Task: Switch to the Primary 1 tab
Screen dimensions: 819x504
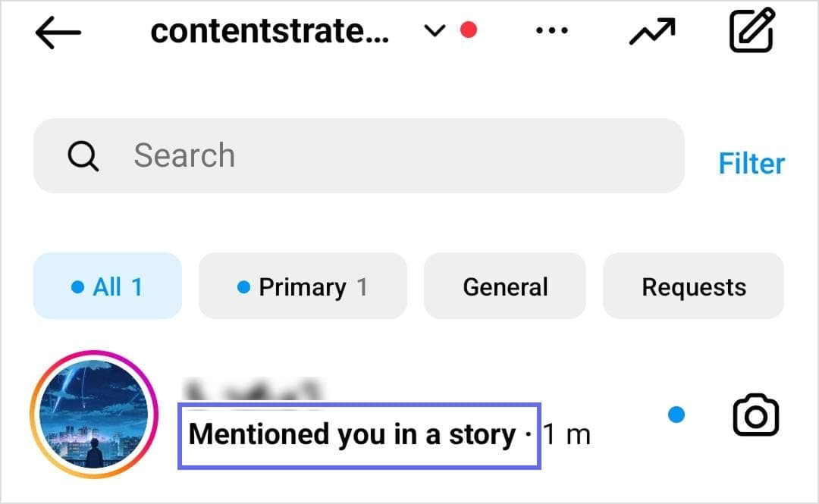Action: point(303,286)
